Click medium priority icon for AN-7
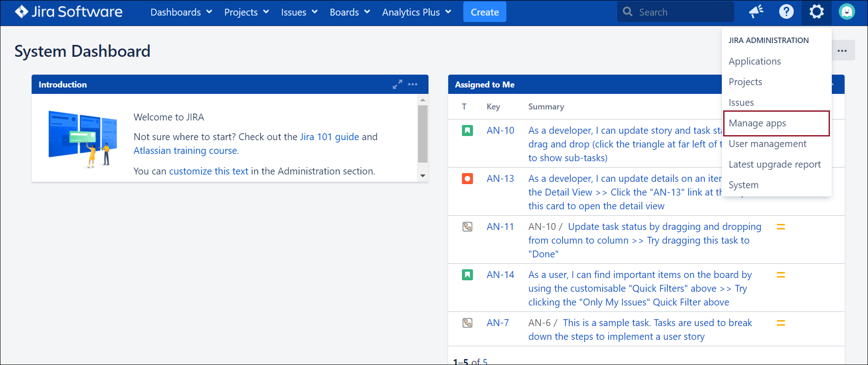This screenshot has width=868, height=365. point(781,323)
